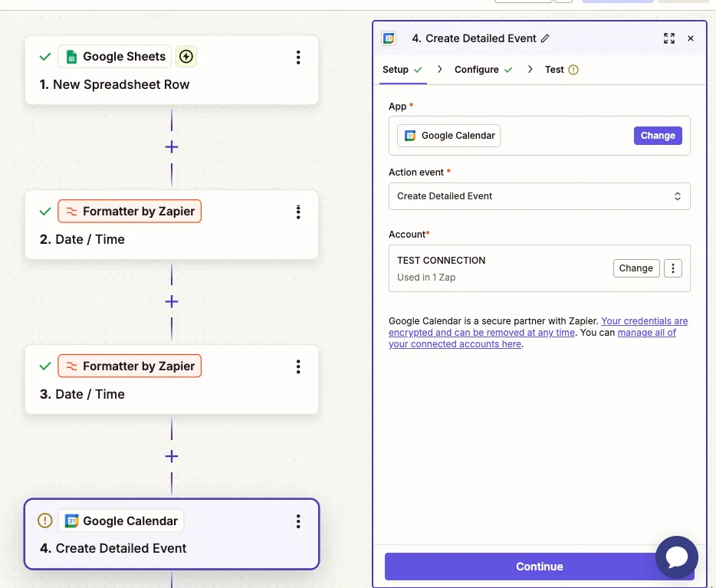Click Change button for the account

point(636,268)
